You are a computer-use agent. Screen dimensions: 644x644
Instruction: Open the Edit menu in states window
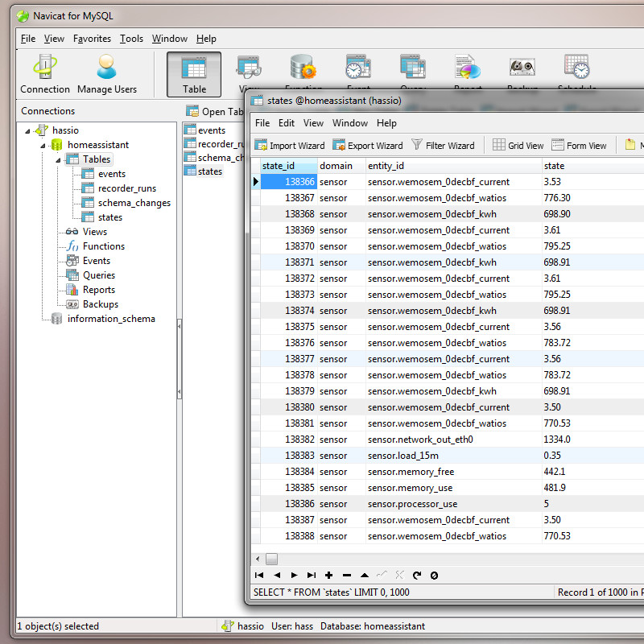(287, 123)
